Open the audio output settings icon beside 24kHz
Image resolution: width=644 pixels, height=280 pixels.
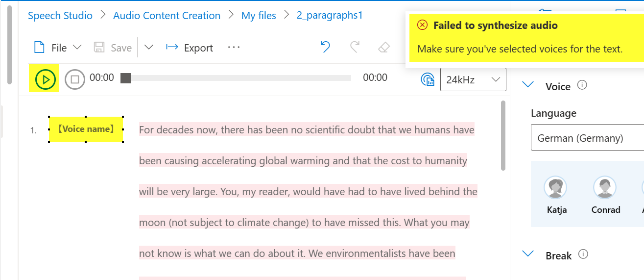tap(428, 79)
